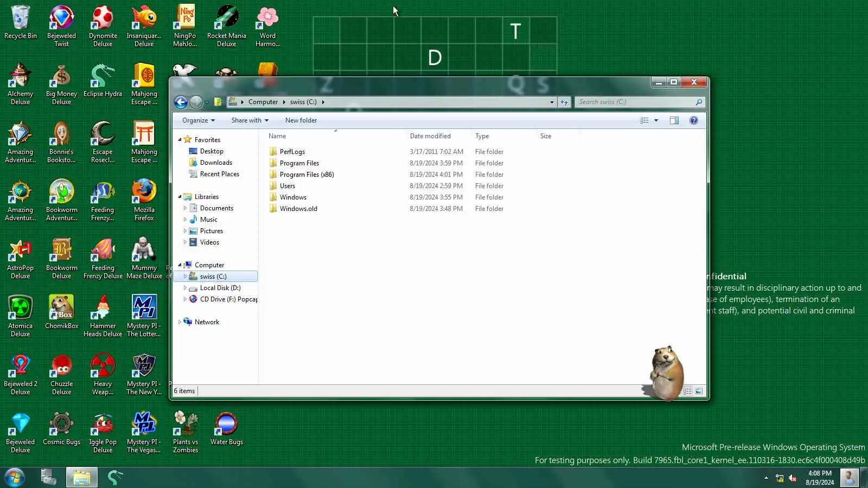Image resolution: width=868 pixels, height=488 pixels.
Task: Launch Bonnie's Bookstore shortcut
Action: tap(62, 142)
